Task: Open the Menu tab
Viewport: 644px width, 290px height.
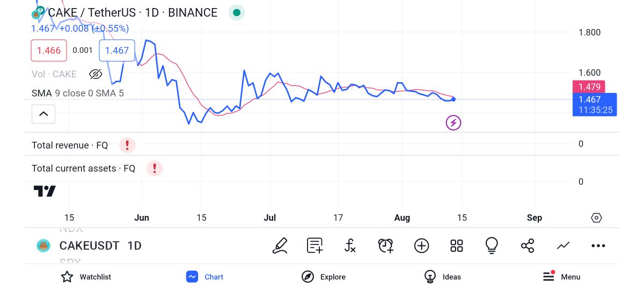Action: click(561, 277)
